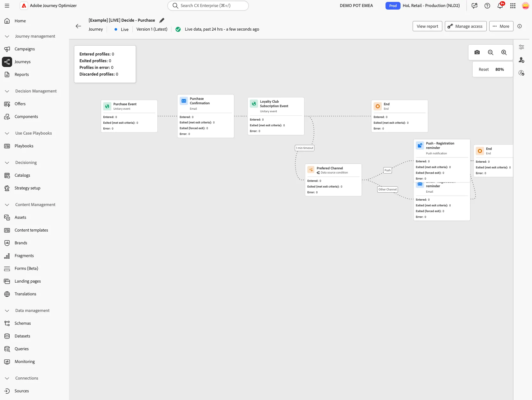Screen dimensions: 532x400
Task: Click the View report button
Action: pyautogui.click(x=427, y=26)
